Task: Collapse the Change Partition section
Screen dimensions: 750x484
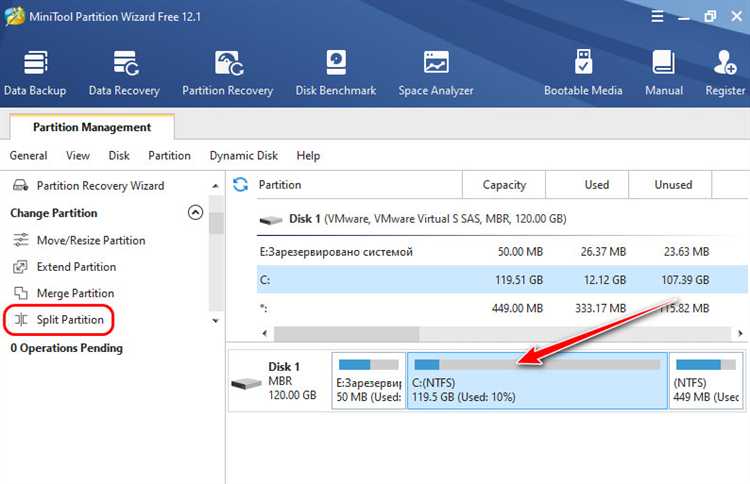Action: point(195,212)
